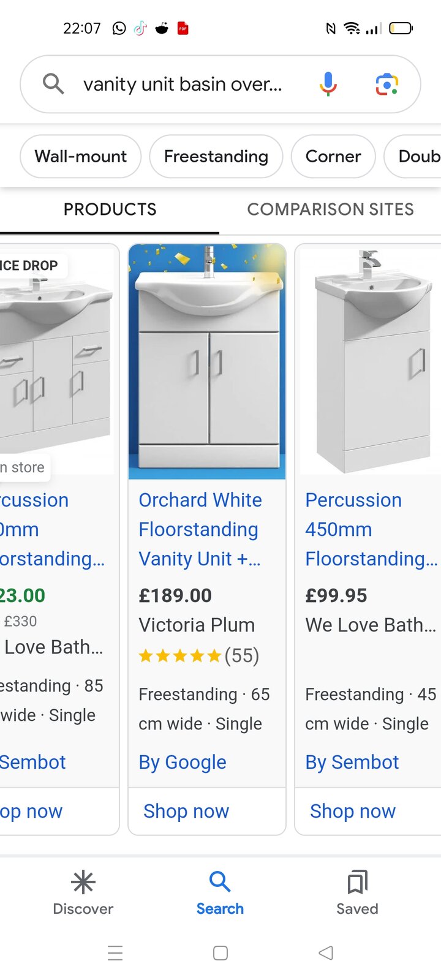Switch to the PRODUCTS tab
This screenshot has width=441, height=980.
[x=110, y=209]
